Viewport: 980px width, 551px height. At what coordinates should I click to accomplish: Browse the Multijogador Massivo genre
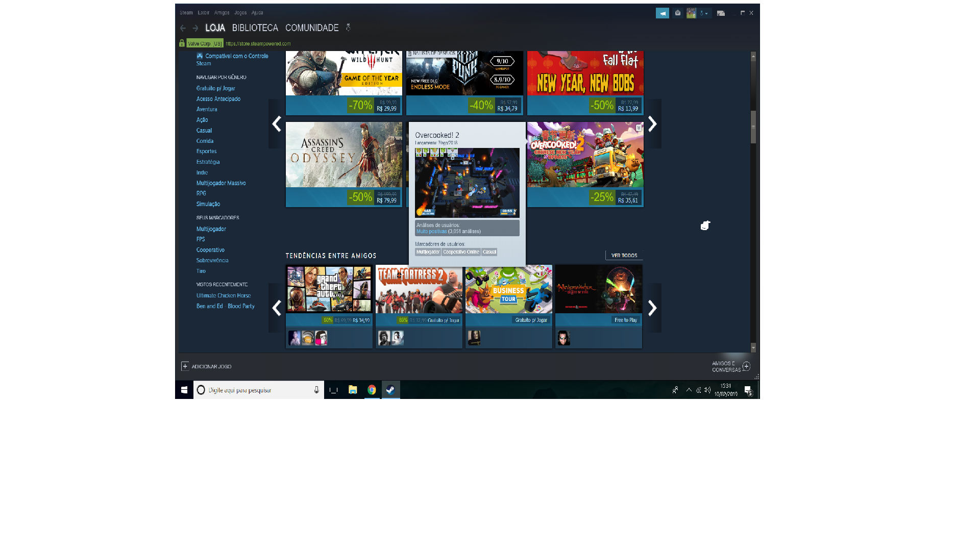[221, 183]
